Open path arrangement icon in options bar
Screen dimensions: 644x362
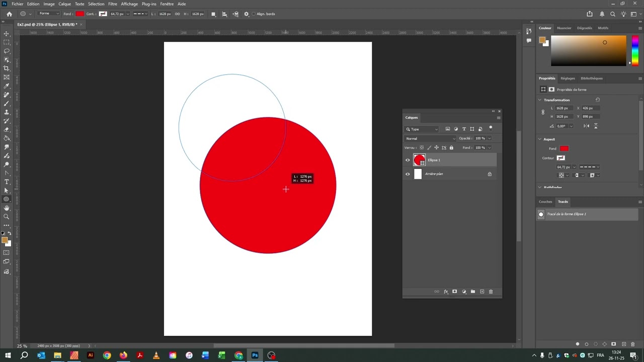235,14
